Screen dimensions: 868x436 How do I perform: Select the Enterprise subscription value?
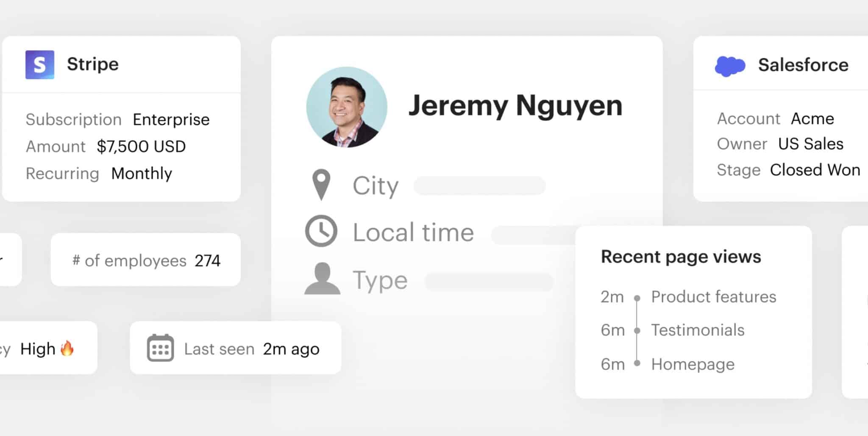(x=171, y=119)
